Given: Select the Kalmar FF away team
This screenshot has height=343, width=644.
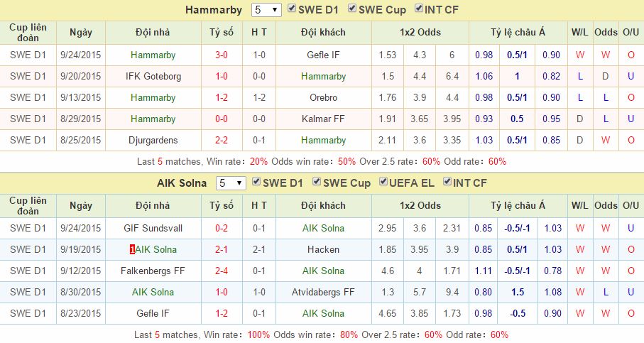Looking at the screenshot, I should tap(323, 119).
